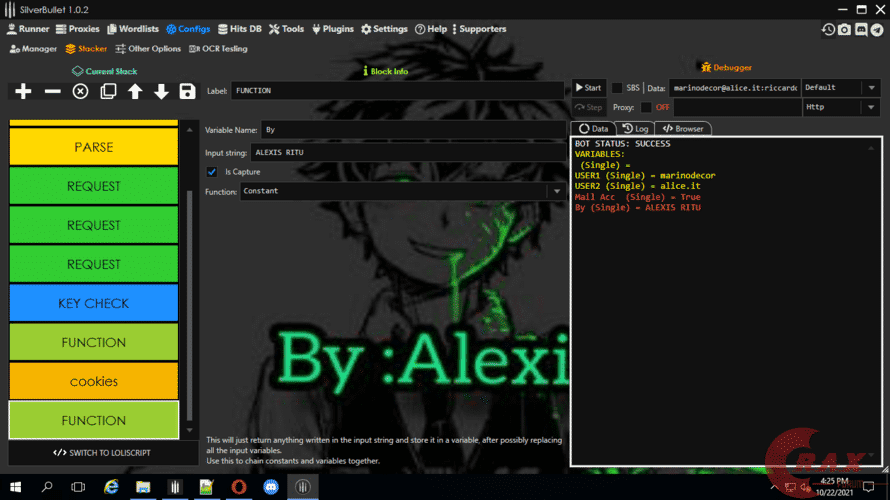Select the first REQUEST block
Viewport: 890px width, 500px height.
tap(94, 186)
